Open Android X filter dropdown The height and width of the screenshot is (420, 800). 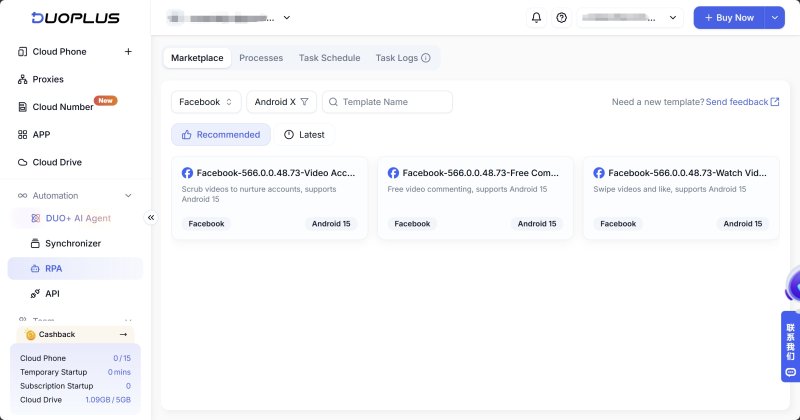point(282,102)
